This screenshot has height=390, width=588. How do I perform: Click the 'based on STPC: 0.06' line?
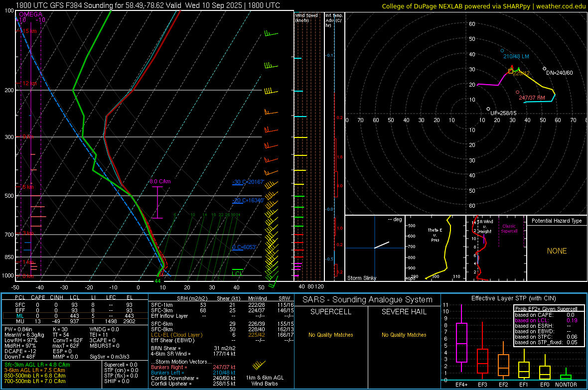546,337
